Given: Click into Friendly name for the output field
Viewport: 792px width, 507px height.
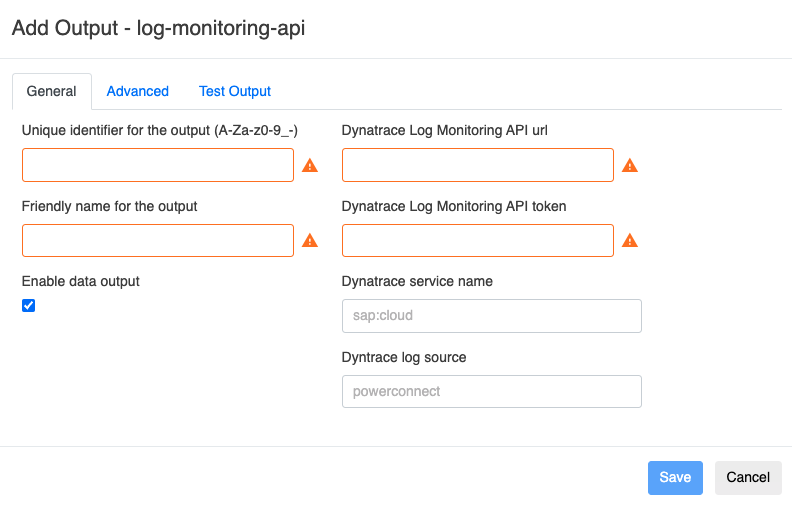Looking at the screenshot, I should [x=158, y=240].
